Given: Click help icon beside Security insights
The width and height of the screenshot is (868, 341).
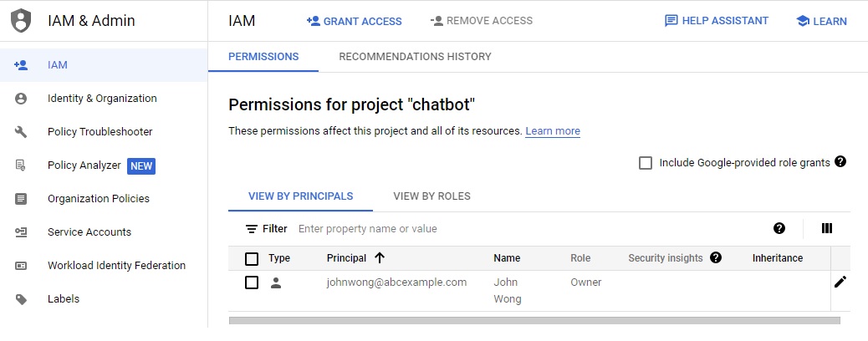Looking at the screenshot, I should pyautogui.click(x=716, y=258).
